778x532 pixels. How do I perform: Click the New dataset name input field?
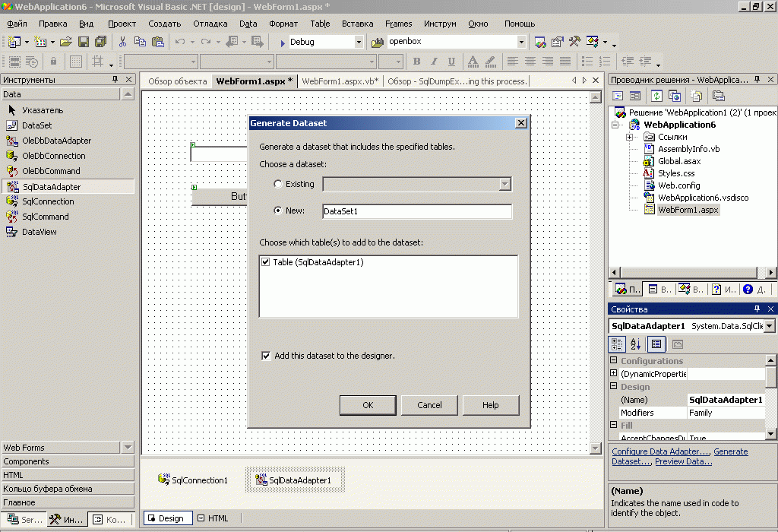(x=417, y=211)
